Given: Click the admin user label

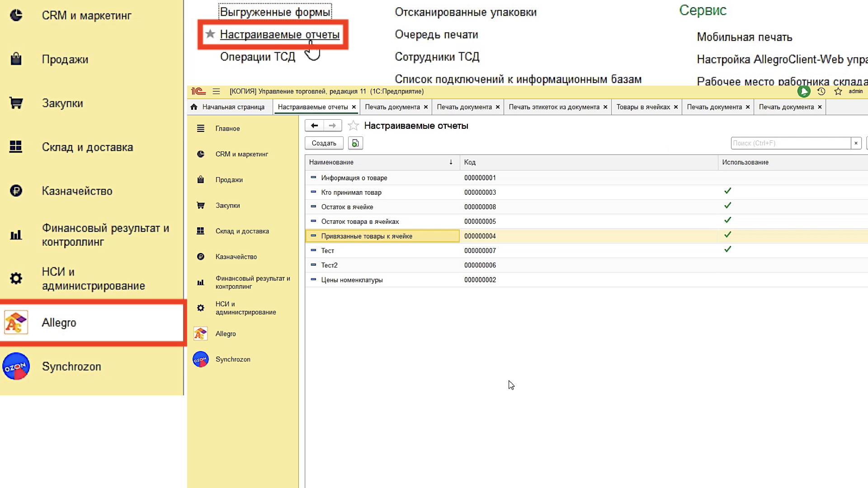Looking at the screenshot, I should pyautogui.click(x=855, y=91).
